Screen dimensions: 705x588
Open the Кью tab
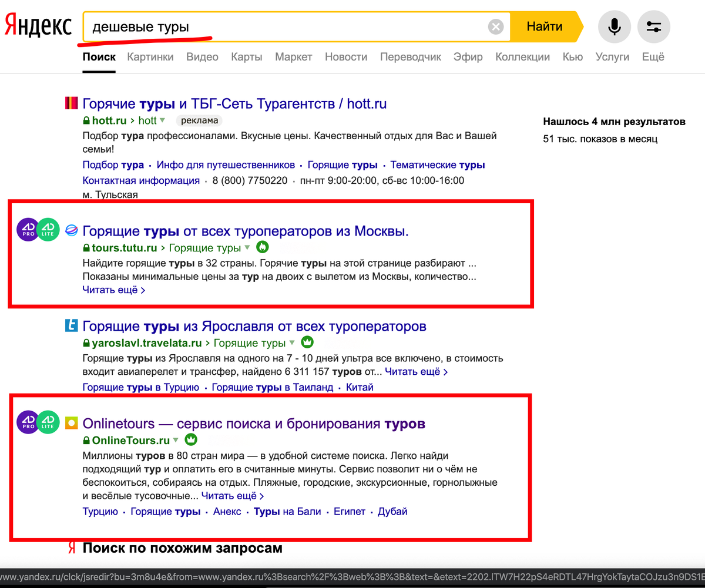(573, 57)
